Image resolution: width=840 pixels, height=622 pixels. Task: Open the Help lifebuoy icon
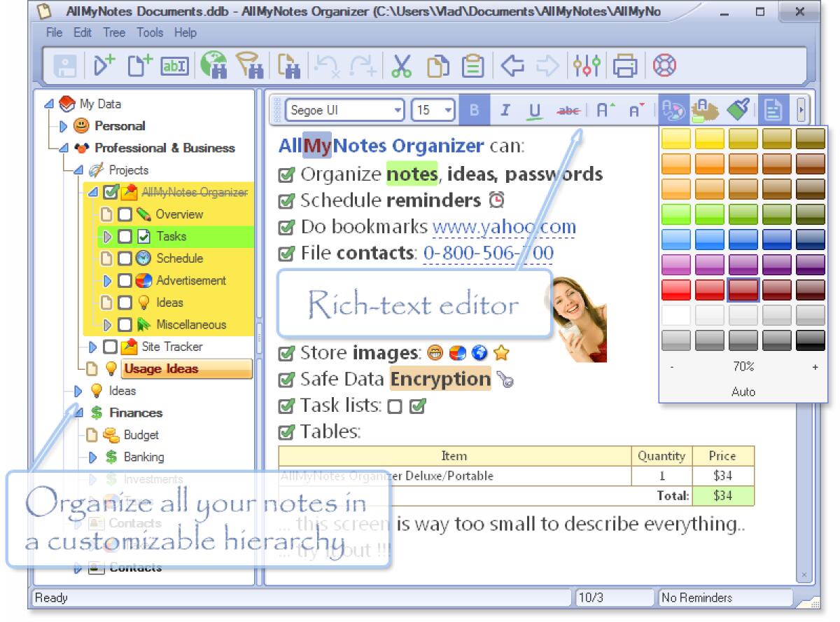[x=663, y=66]
